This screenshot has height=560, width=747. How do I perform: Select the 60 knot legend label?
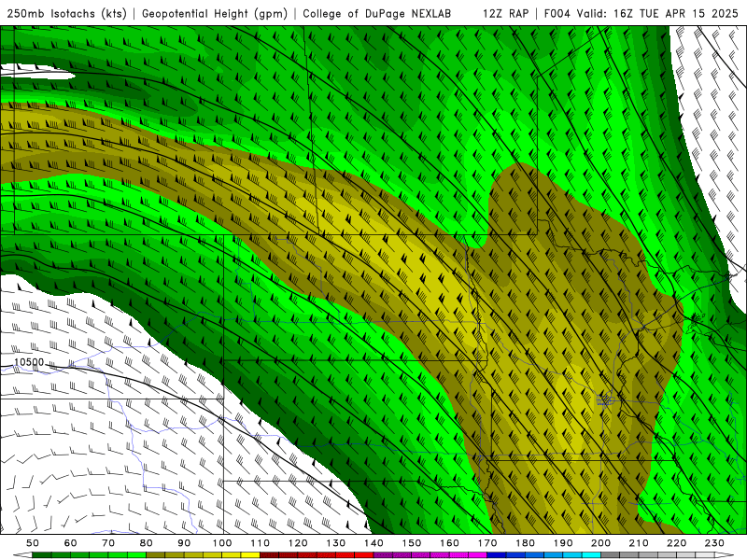click(x=71, y=543)
